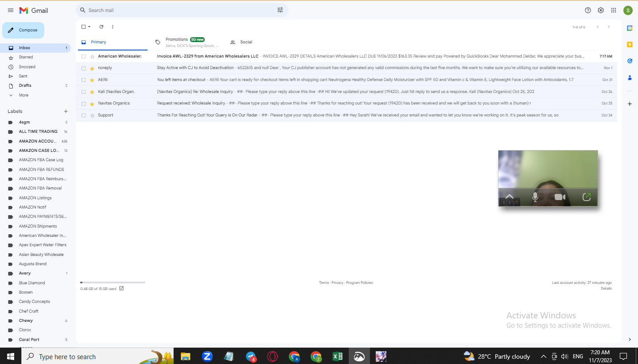Open the Terms link in the footer
Screen dimensions: 638x364
(324, 283)
